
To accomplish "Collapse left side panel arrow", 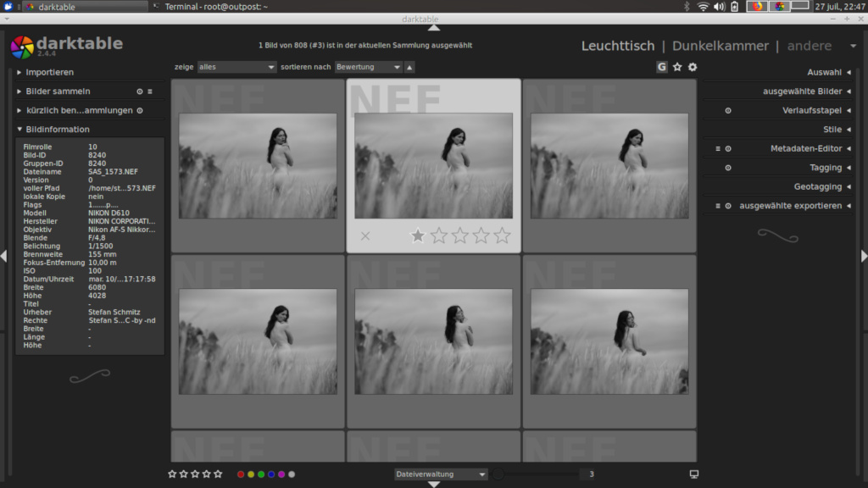I will [4, 256].
